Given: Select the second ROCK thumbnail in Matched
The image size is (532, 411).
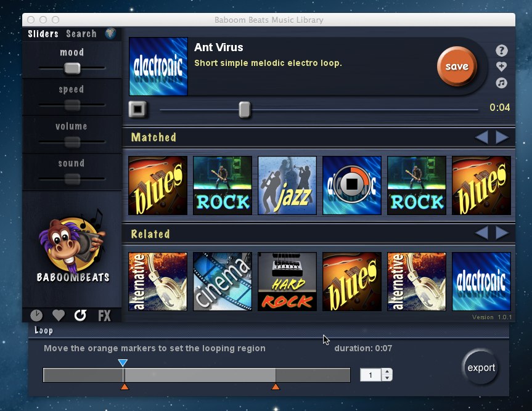Looking at the screenshot, I should 417,185.
